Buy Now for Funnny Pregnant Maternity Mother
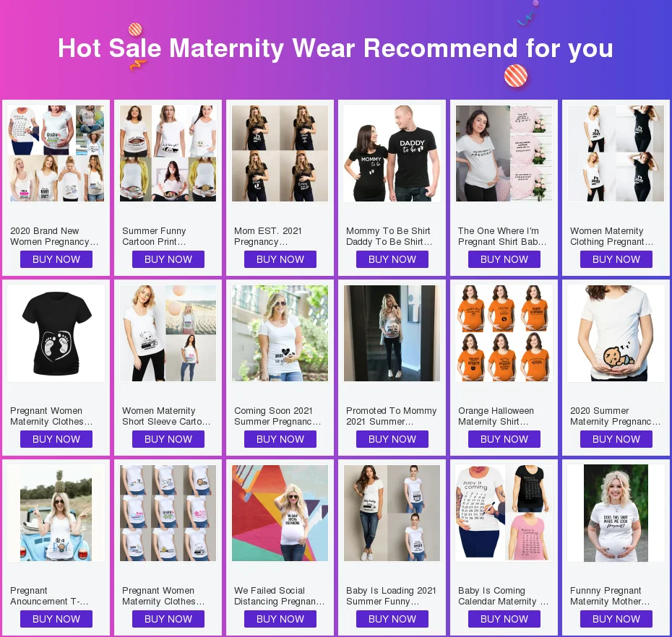Screen dimensions: 672x637 click(x=616, y=619)
